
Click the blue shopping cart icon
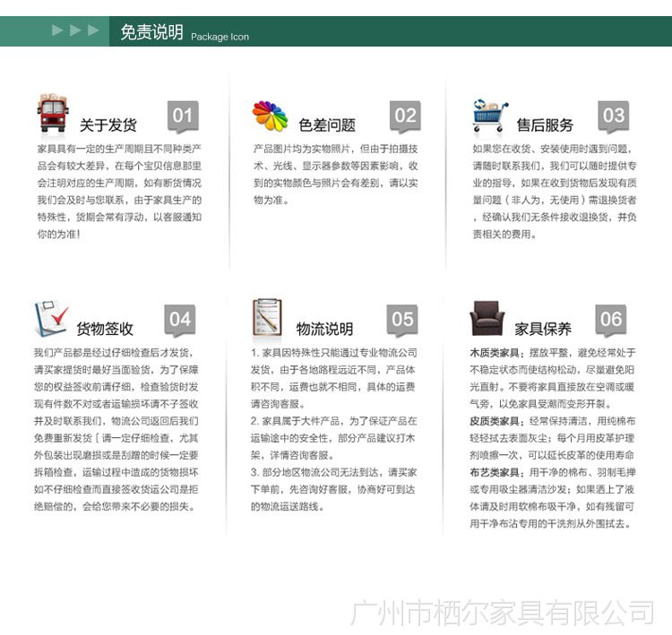click(490, 116)
